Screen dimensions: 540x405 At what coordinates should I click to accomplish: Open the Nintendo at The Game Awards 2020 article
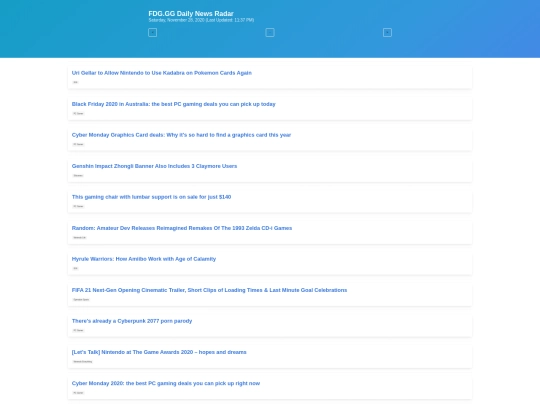coord(159,352)
